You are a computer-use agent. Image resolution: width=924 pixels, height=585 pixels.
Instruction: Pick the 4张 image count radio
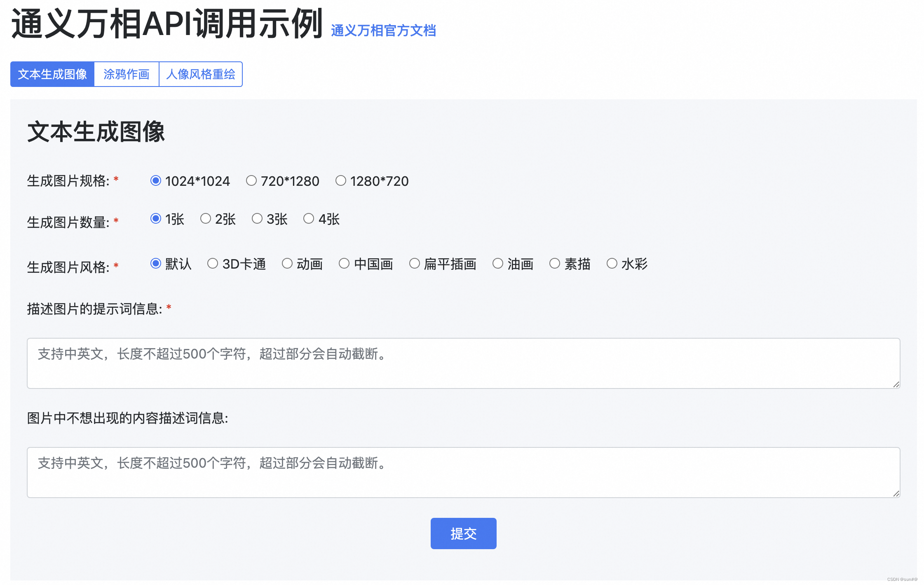click(309, 219)
